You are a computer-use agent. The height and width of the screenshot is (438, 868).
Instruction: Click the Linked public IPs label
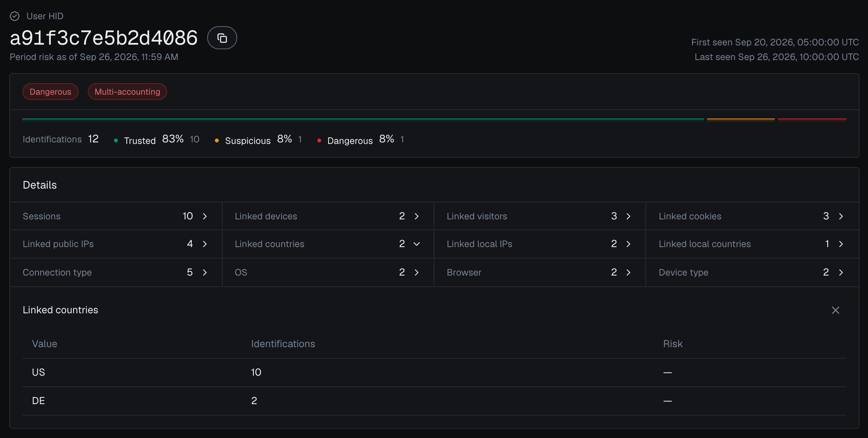(x=58, y=244)
